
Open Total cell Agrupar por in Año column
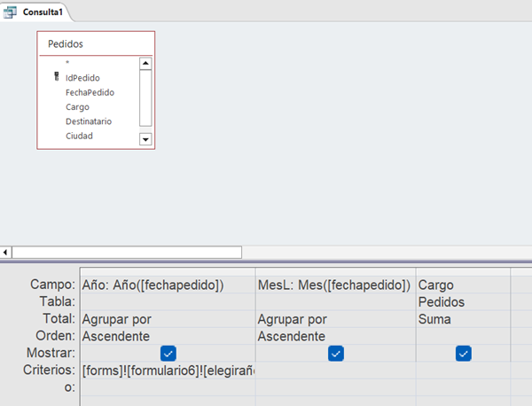tap(168, 319)
